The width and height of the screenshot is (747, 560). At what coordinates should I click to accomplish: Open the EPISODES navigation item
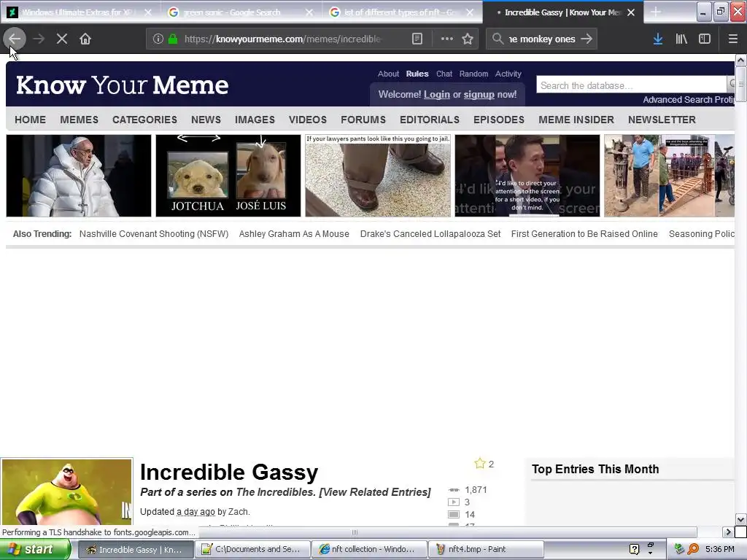tap(499, 120)
